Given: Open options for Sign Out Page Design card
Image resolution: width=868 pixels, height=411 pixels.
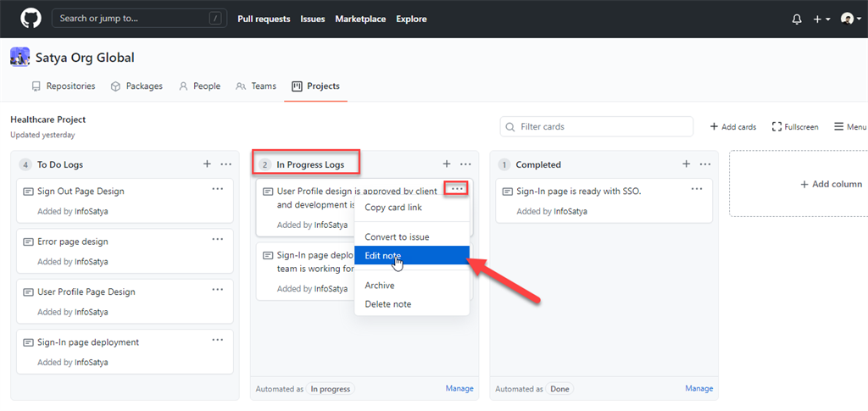Looking at the screenshot, I should coord(218,189).
